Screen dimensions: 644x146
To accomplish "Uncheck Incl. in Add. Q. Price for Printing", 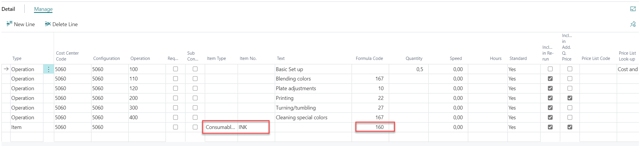I will [570, 98].
